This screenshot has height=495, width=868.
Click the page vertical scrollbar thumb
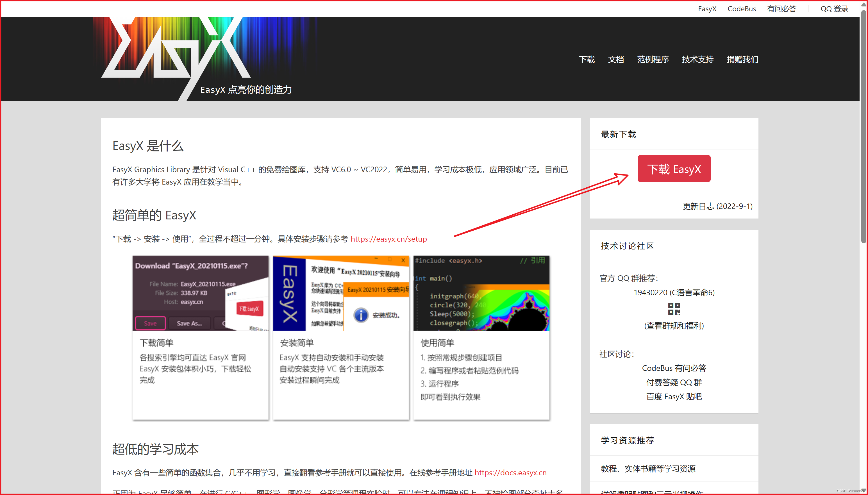(864, 126)
